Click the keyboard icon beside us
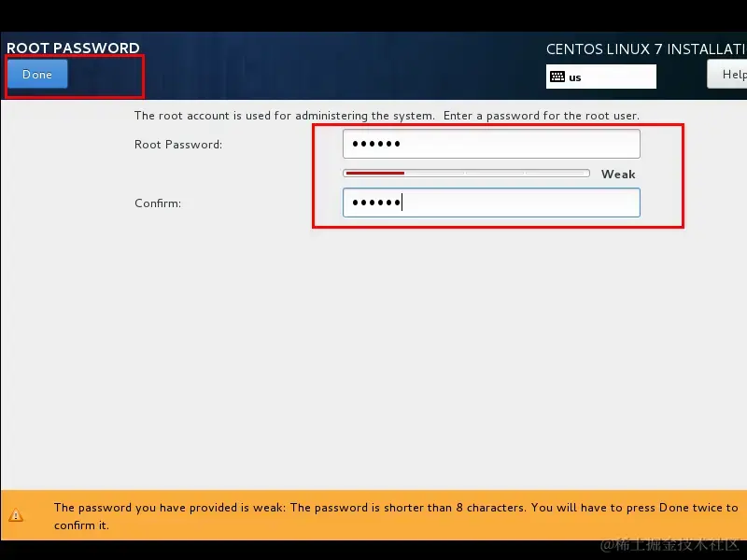This screenshot has height=560, width=747. (x=557, y=77)
